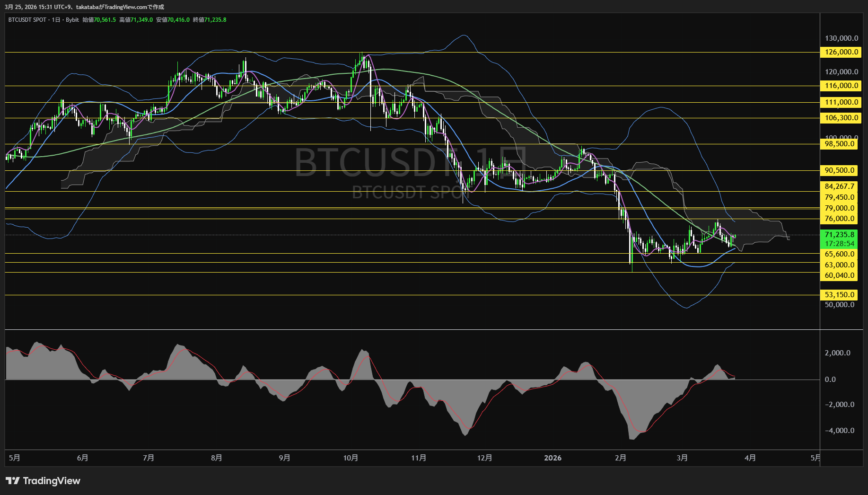Select the 安値 70,416.0 low value in the legend
868x495 pixels.
[173, 20]
